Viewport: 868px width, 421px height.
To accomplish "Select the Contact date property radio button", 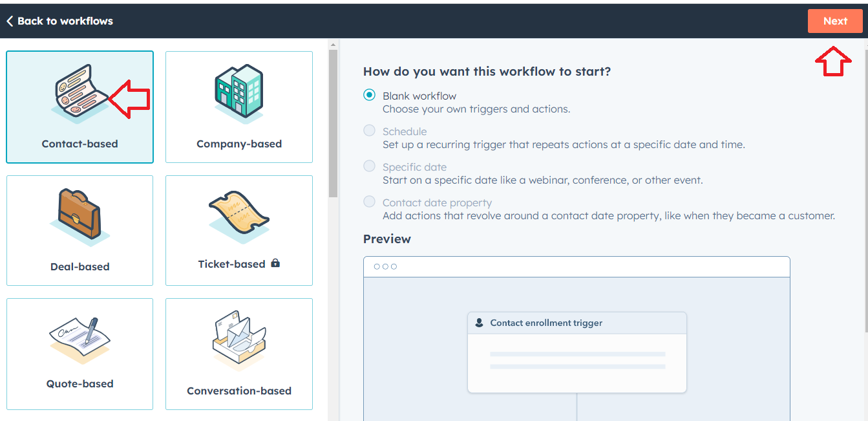I will click(x=369, y=202).
